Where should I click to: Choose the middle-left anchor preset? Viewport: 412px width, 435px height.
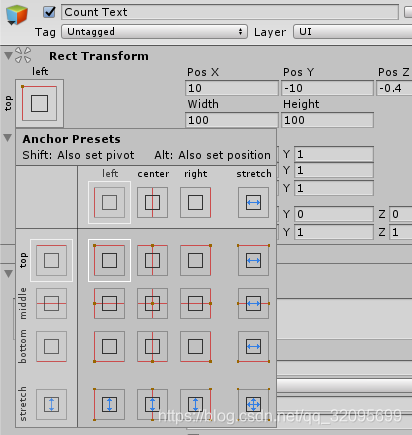[x=109, y=303]
